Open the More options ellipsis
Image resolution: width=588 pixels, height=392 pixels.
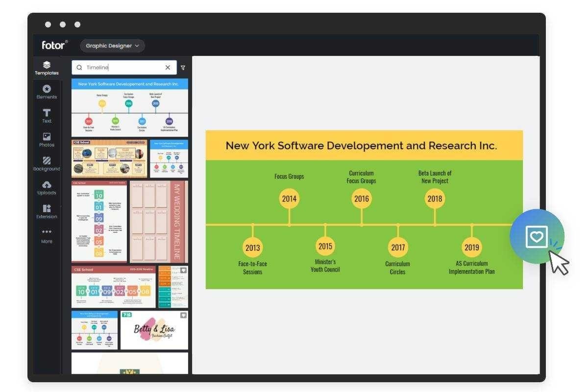click(x=47, y=236)
